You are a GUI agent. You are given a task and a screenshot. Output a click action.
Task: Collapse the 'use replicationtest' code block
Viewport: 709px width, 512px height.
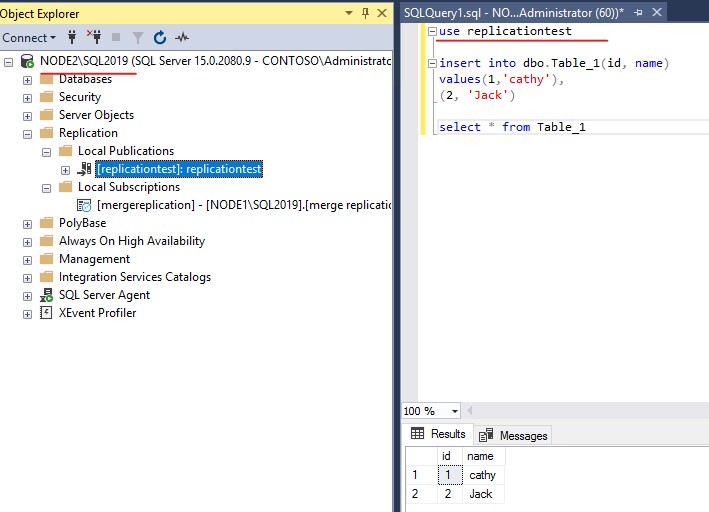tap(432, 31)
